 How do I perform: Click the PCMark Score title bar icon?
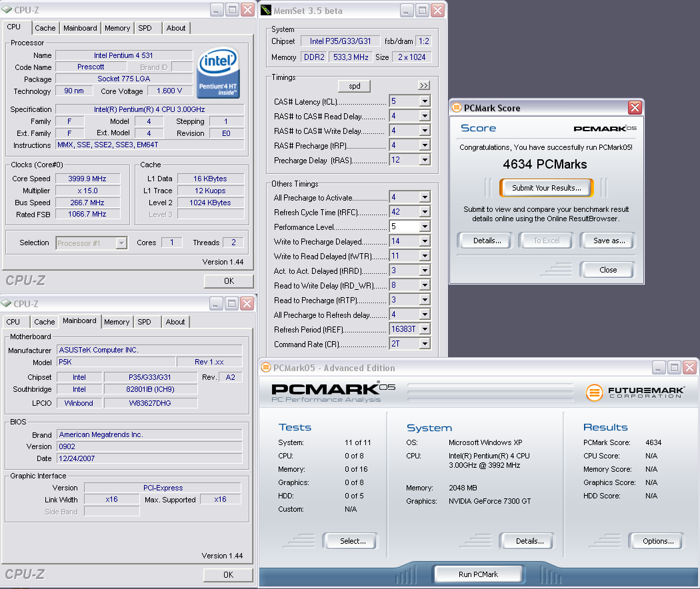(456, 107)
